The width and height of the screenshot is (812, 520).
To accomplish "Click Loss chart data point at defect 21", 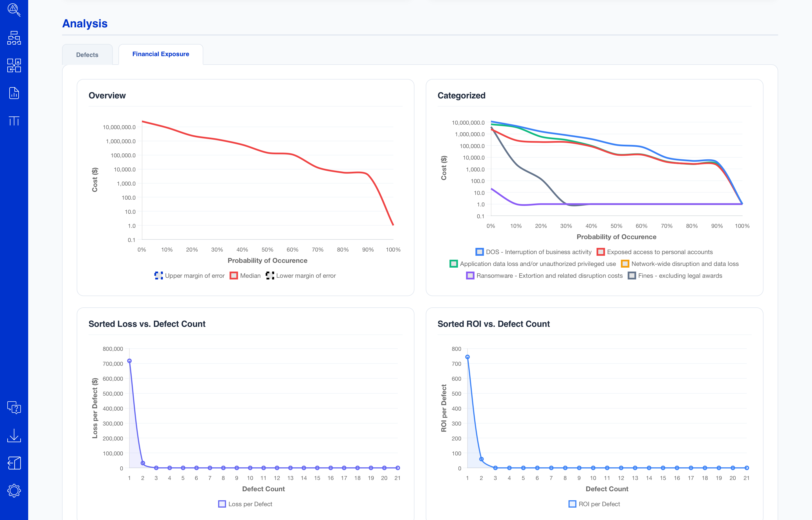I will 398,468.
